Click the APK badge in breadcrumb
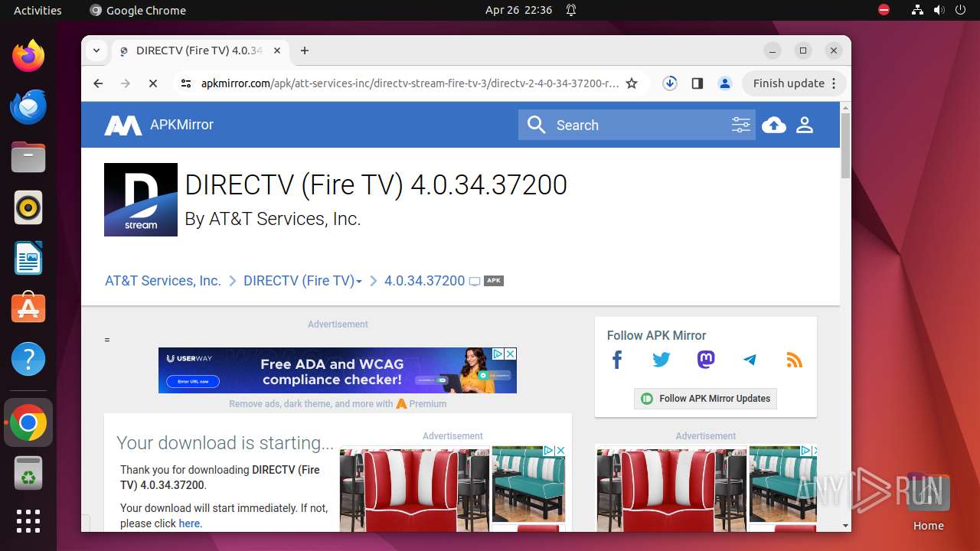 coord(494,280)
